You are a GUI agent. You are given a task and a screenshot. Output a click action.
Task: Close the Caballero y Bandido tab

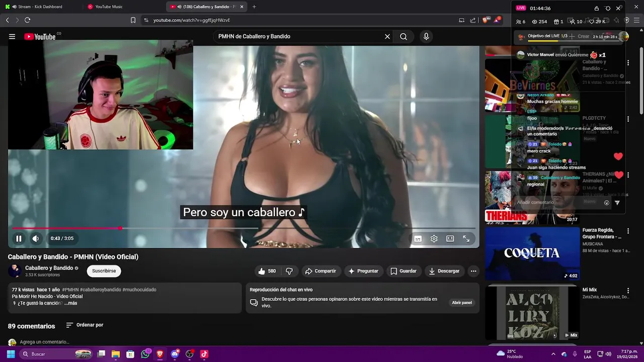tap(242, 7)
